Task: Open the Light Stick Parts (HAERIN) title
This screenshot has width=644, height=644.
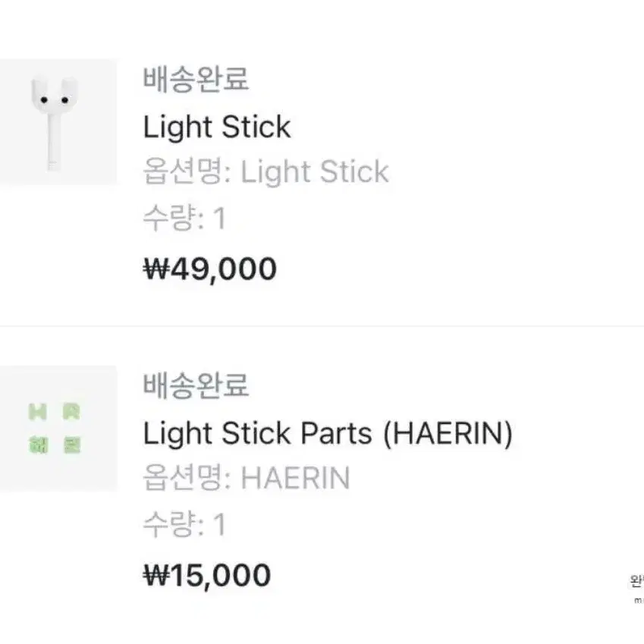Action: (x=328, y=433)
